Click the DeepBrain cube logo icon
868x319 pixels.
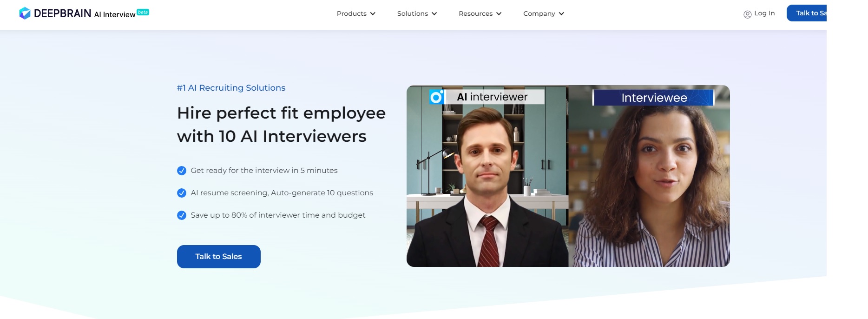pos(25,13)
